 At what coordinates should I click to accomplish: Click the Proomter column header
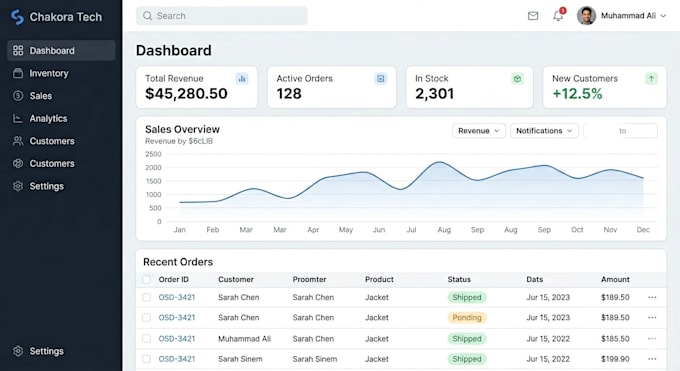click(309, 279)
